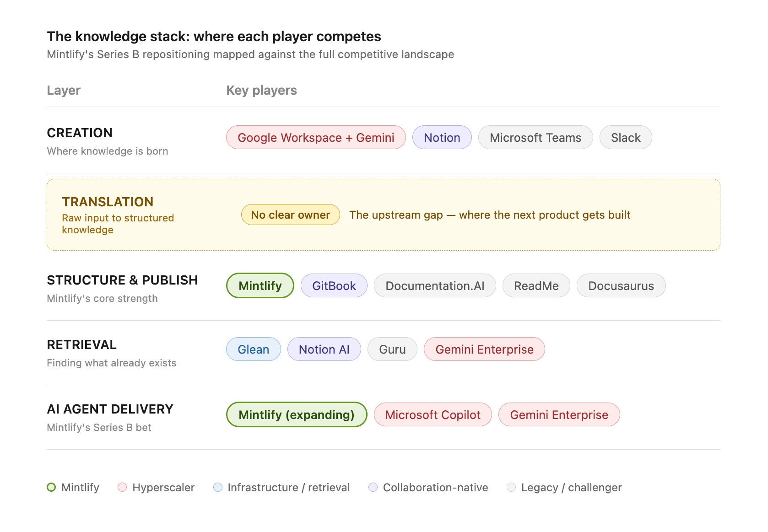Click the Guru pill
This screenshot has width=768, height=532.
392,349
